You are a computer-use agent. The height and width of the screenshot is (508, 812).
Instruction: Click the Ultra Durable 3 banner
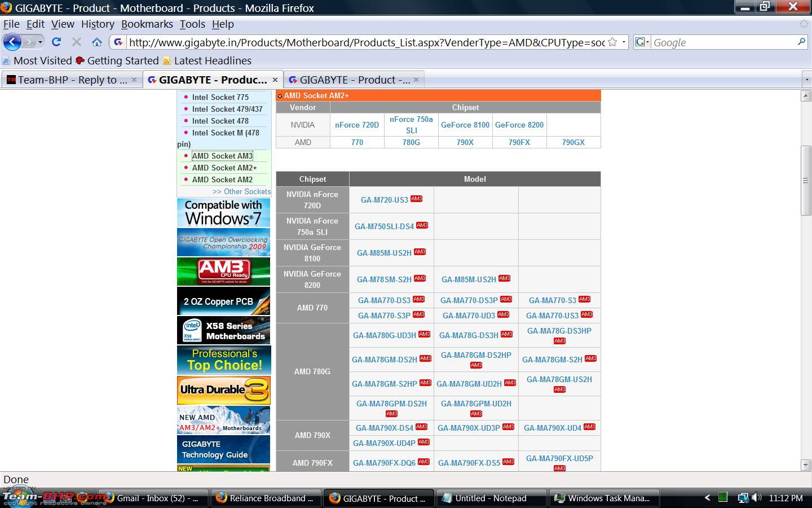pos(223,389)
